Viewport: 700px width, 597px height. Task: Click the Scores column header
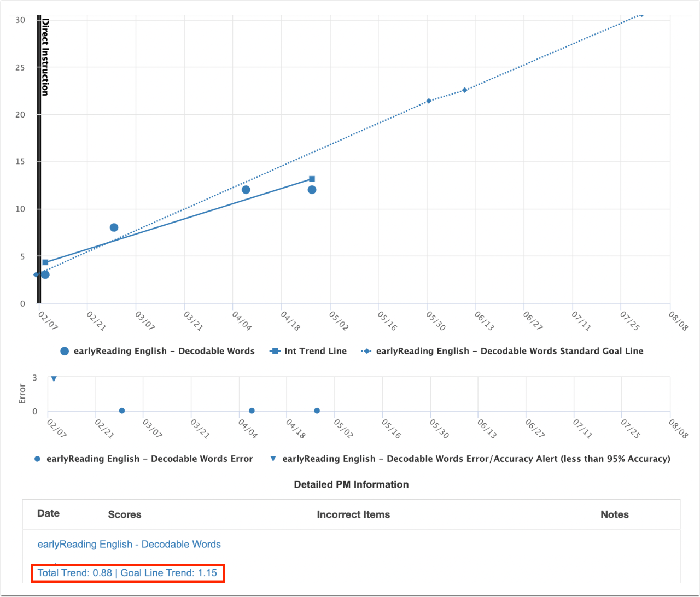point(124,514)
